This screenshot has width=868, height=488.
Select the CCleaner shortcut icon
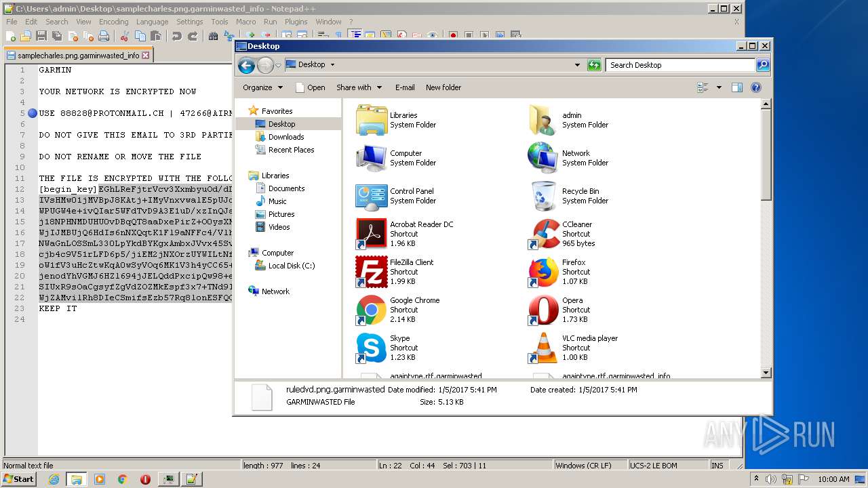click(x=545, y=234)
